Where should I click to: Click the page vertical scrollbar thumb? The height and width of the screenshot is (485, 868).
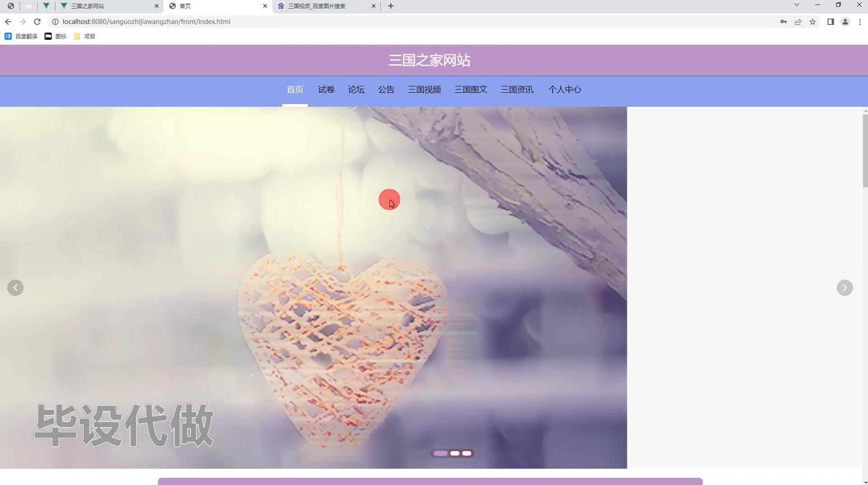(x=865, y=151)
